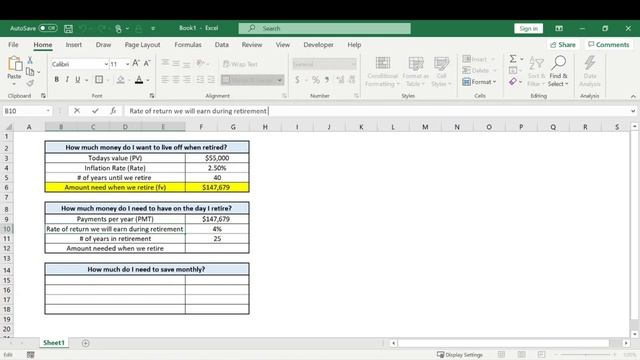This screenshot has height=360, width=640.
Task: Expand the formula bar chevron
Action: tap(633, 111)
